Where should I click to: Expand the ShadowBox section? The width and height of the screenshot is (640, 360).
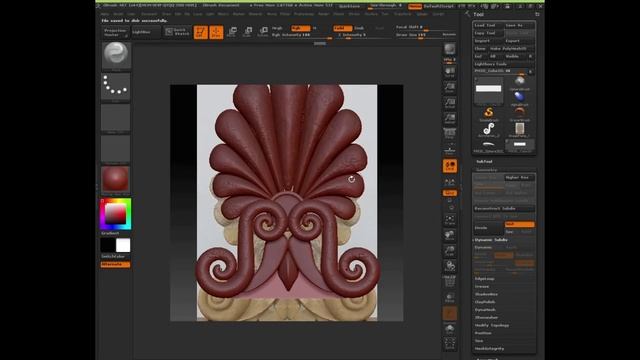pyautogui.click(x=486, y=294)
